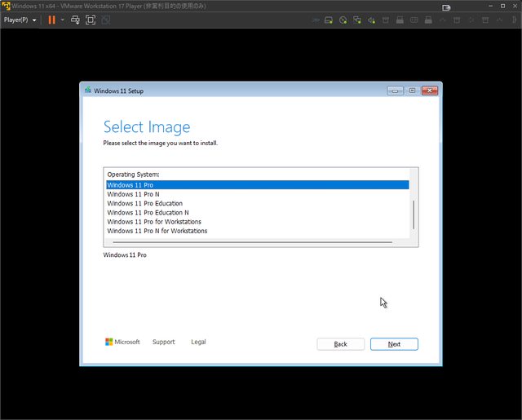
Task: Pause the virtual machine with the orange pause icon
Action: [x=52, y=20]
